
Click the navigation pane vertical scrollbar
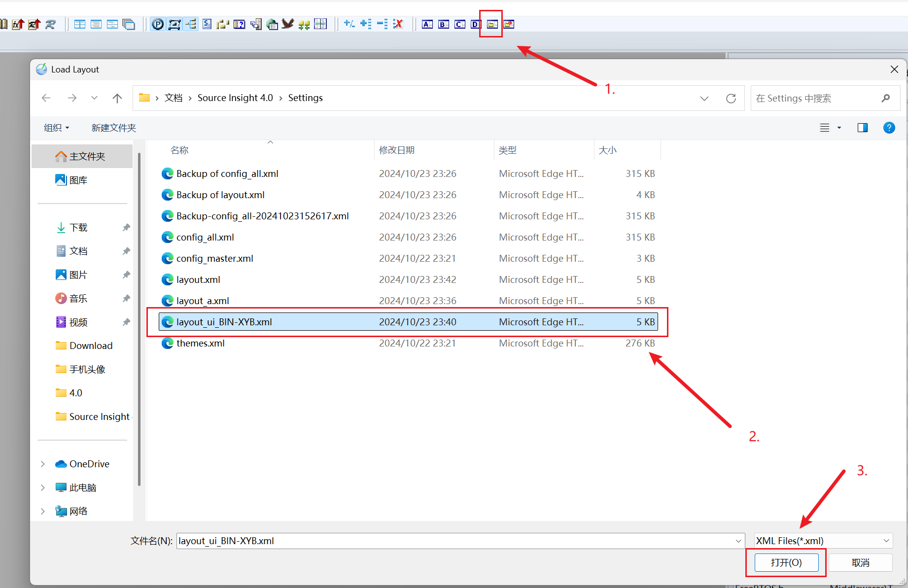140,320
